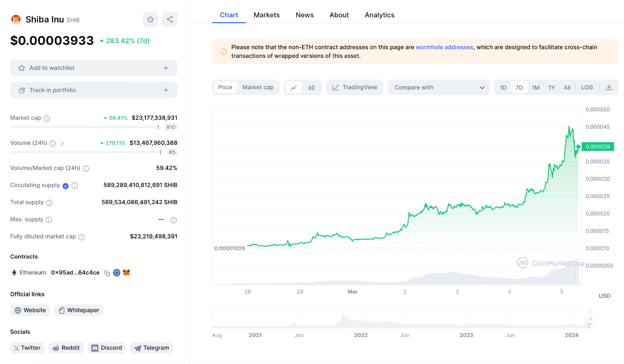Switch to the About tab
624x364 pixels.
pyautogui.click(x=339, y=15)
